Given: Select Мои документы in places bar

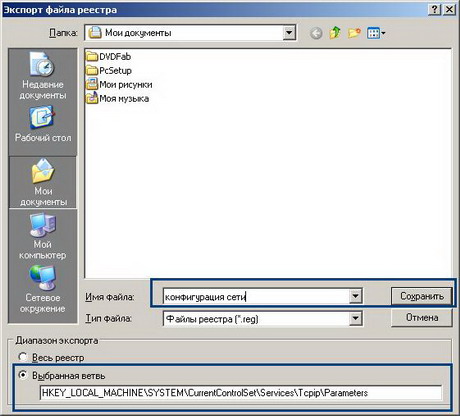Looking at the screenshot, I should pos(43,183).
